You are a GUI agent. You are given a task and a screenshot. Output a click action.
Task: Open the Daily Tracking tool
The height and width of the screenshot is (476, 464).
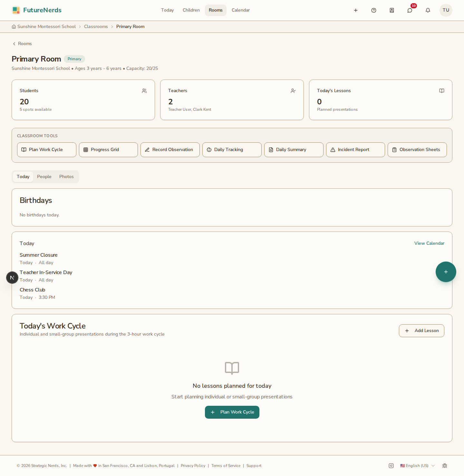tap(232, 150)
